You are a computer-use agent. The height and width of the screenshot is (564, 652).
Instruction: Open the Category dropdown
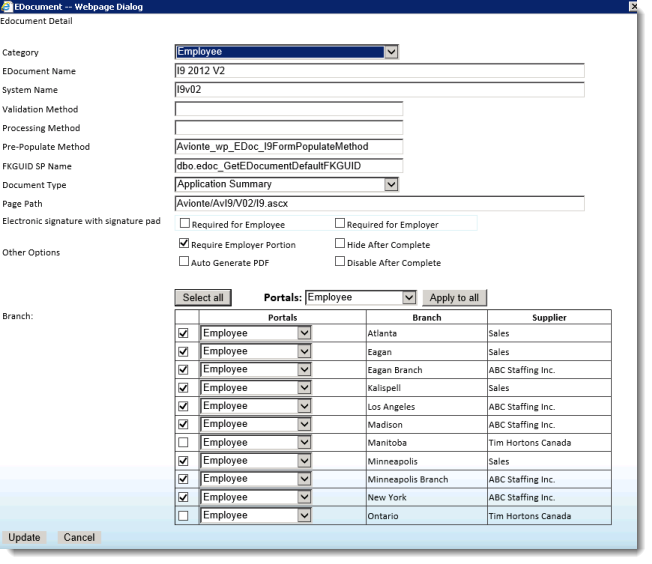click(x=286, y=52)
